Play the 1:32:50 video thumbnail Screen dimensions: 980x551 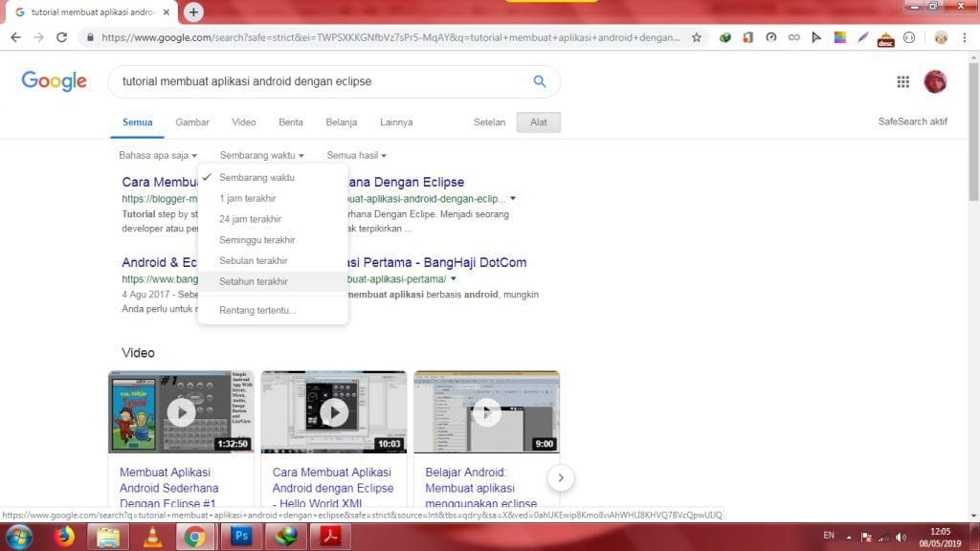[181, 411]
